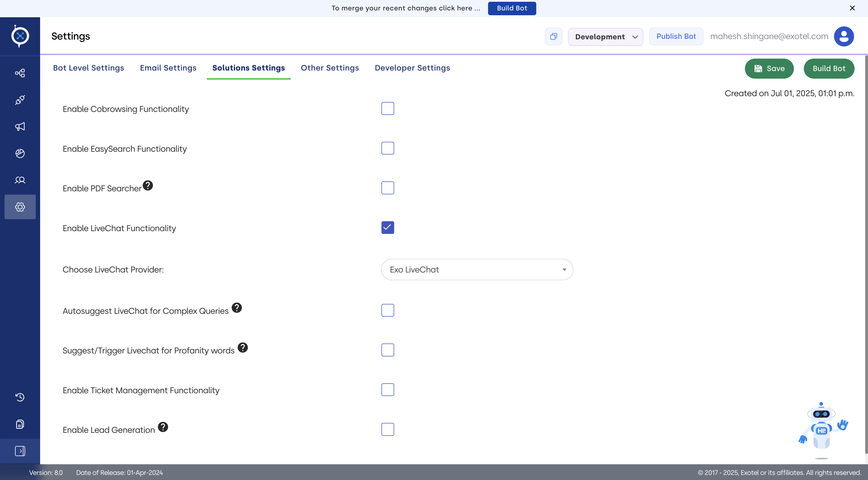Open the bot flow builder sidebar icon

(20, 73)
